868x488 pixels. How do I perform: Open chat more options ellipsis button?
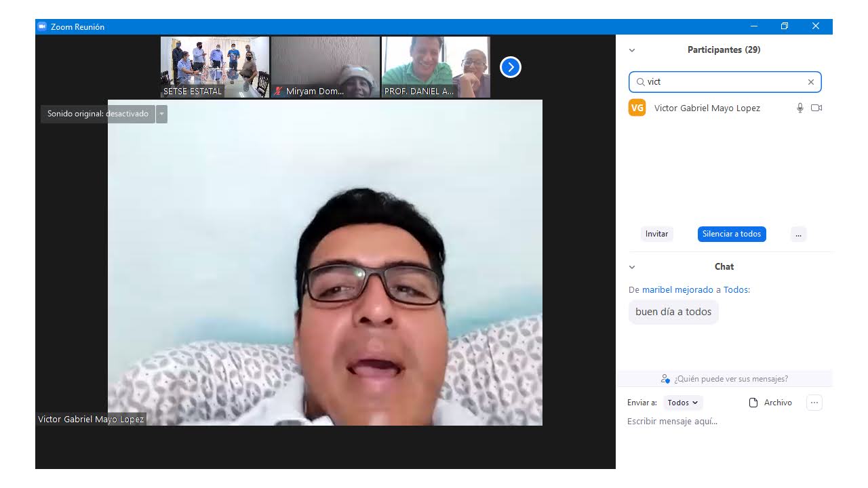click(814, 403)
